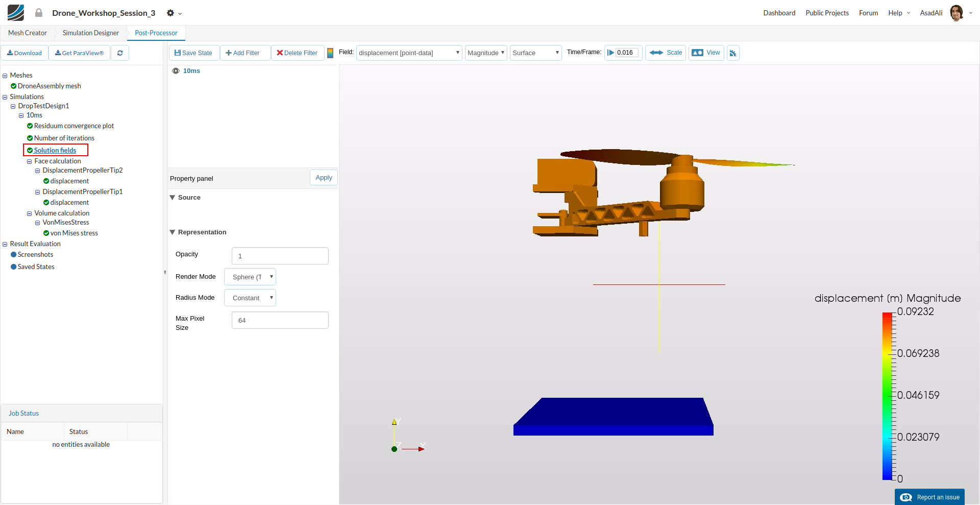Open the Radius Mode dropdown

(250, 298)
